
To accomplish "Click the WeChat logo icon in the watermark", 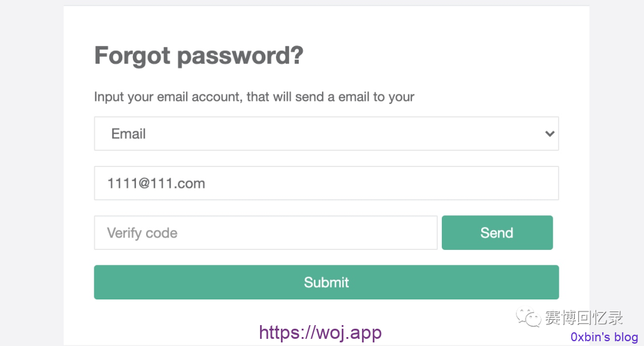I will click(528, 317).
